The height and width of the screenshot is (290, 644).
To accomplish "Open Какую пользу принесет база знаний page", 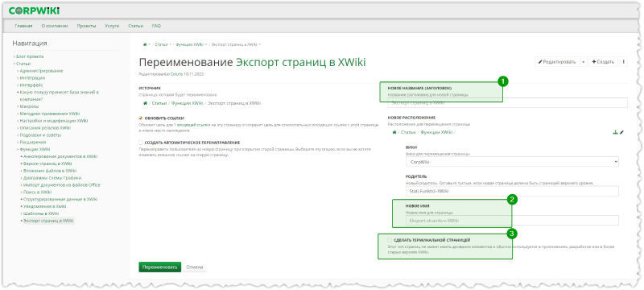I will (x=59, y=96).
